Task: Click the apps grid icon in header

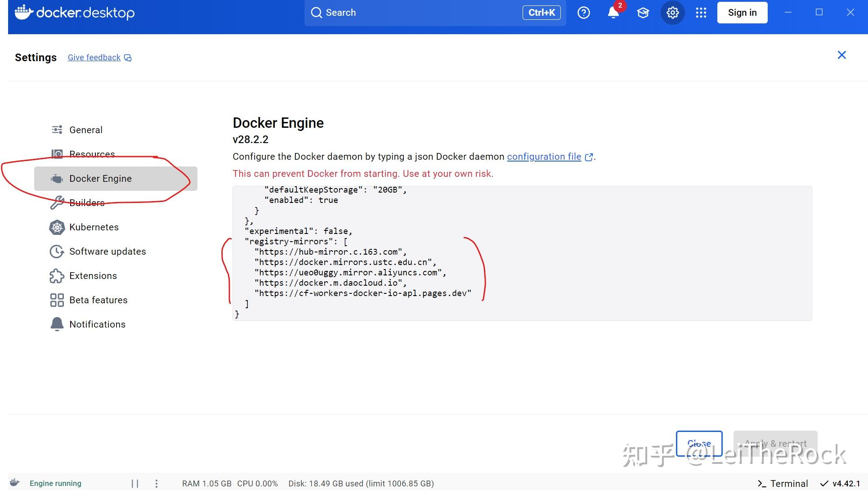Action: pos(701,13)
